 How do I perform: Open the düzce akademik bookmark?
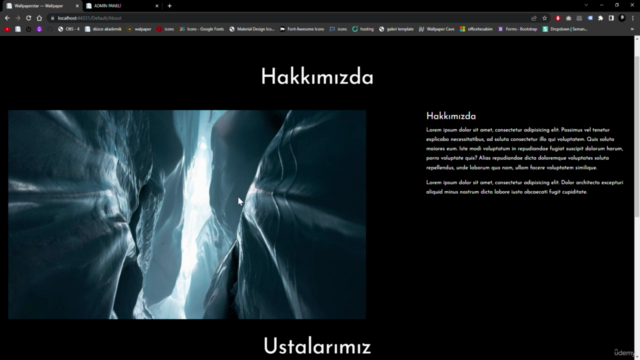103,29
